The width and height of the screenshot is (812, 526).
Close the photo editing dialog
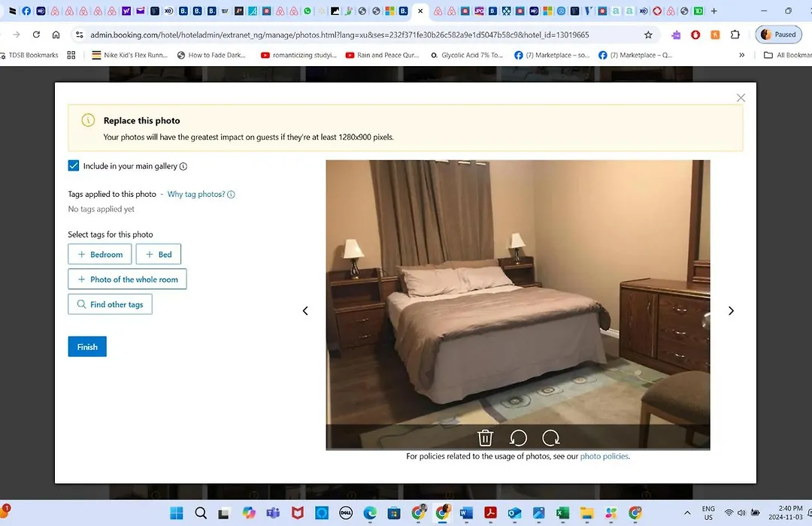[741, 98]
